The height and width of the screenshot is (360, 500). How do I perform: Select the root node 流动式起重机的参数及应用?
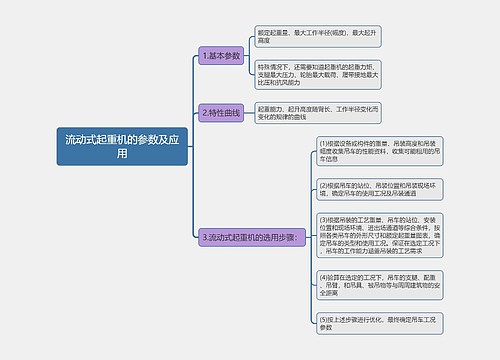(122, 146)
